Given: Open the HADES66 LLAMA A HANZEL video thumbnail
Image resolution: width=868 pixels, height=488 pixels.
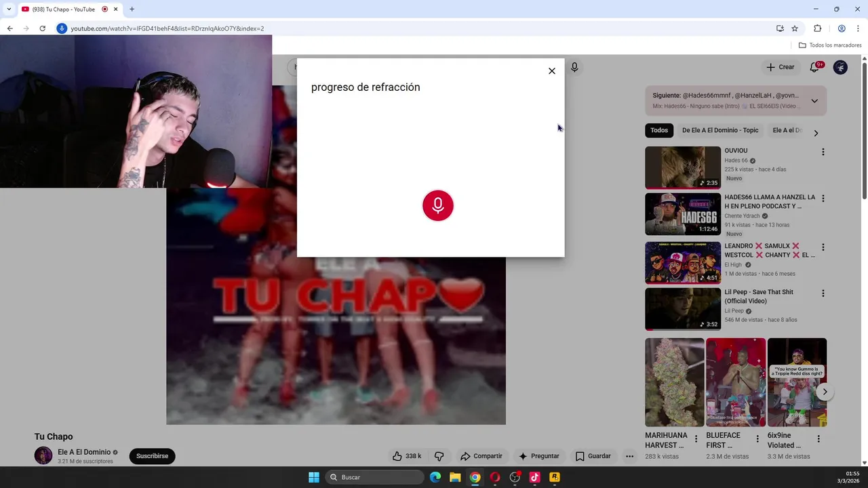Looking at the screenshot, I should [683, 214].
